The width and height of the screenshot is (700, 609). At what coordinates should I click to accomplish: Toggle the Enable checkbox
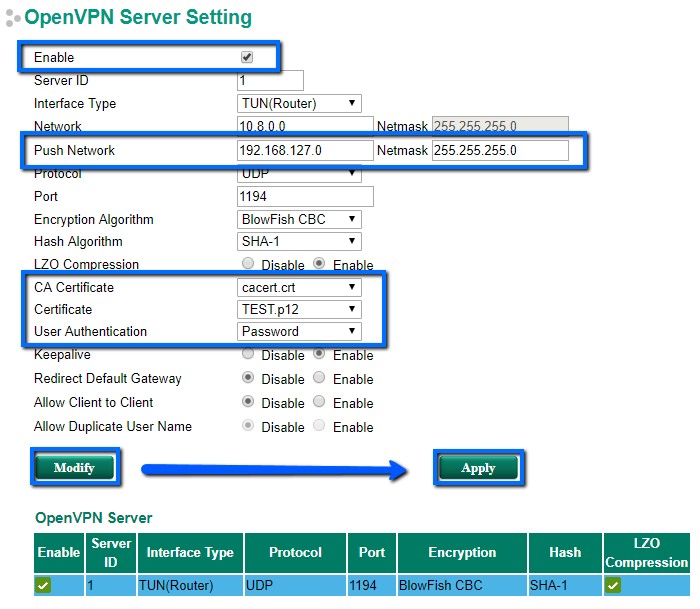click(x=247, y=58)
